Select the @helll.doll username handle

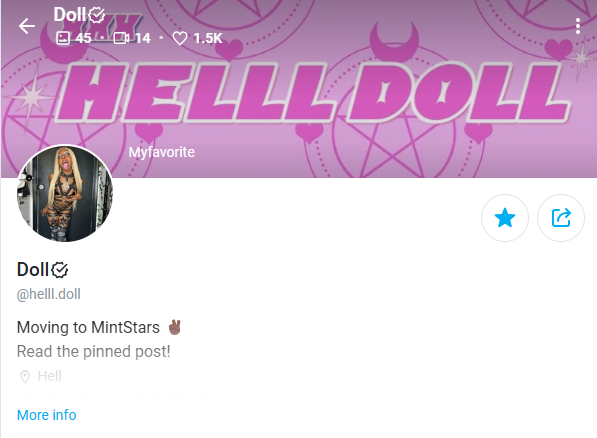tap(49, 294)
